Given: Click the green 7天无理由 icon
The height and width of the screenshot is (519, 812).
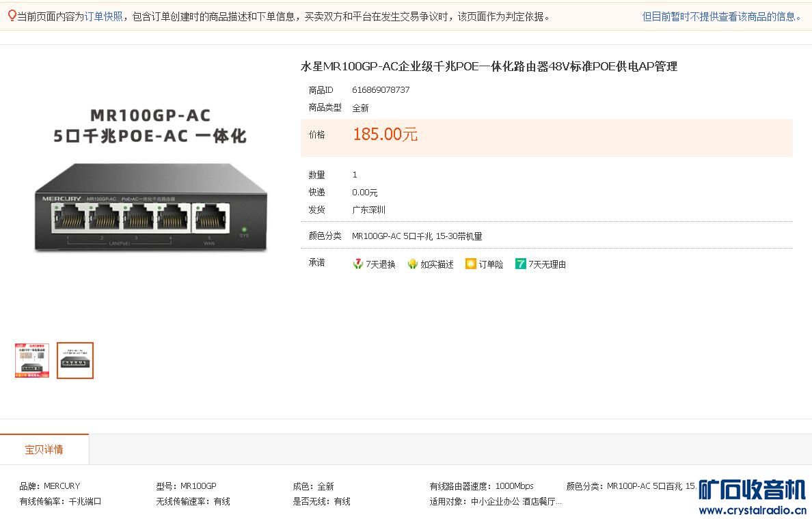Looking at the screenshot, I should point(520,264).
